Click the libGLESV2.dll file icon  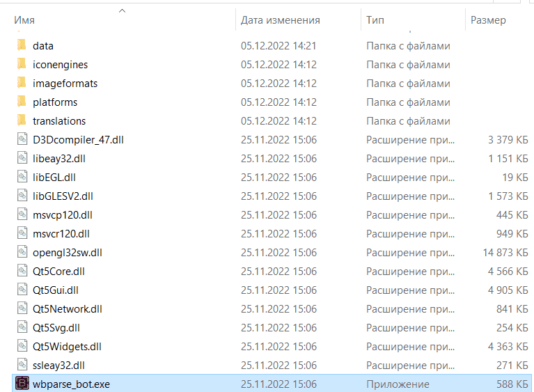[22, 196]
